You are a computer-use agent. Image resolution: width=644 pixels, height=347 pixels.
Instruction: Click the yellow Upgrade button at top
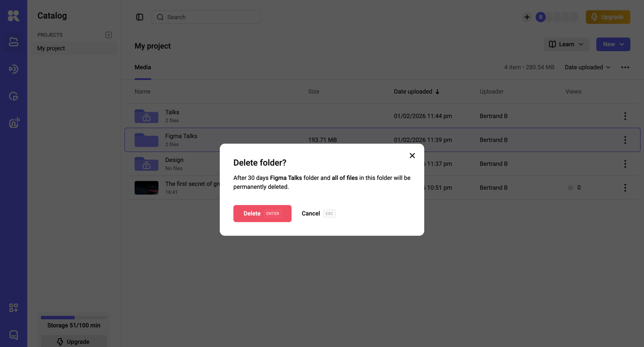pos(608,17)
